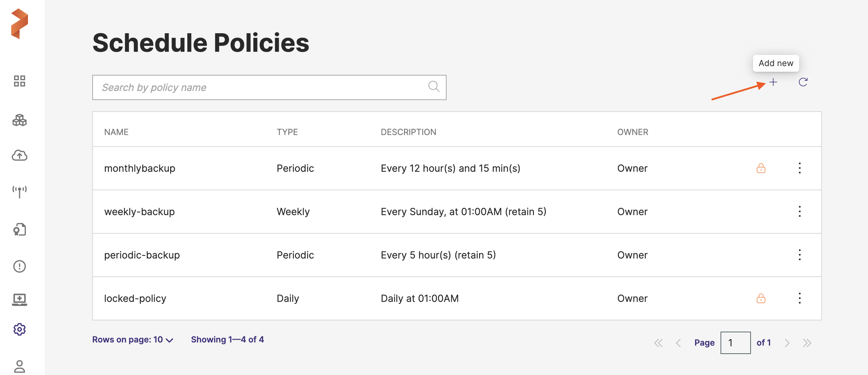Open actions menu for weekly-backup policy
The width and height of the screenshot is (868, 375).
pyautogui.click(x=800, y=212)
